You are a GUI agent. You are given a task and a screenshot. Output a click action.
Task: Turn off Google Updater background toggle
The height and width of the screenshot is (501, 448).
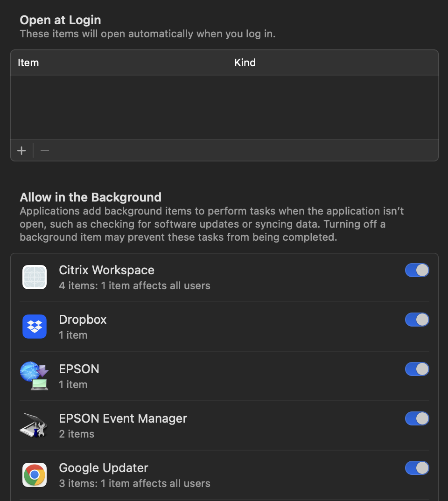(x=417, y=468)
